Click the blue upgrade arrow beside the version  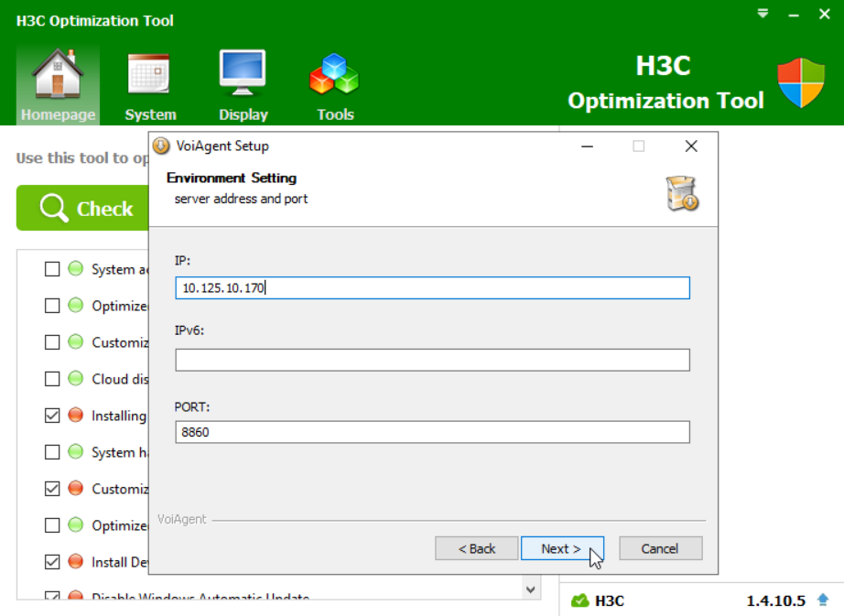[822, 600]
